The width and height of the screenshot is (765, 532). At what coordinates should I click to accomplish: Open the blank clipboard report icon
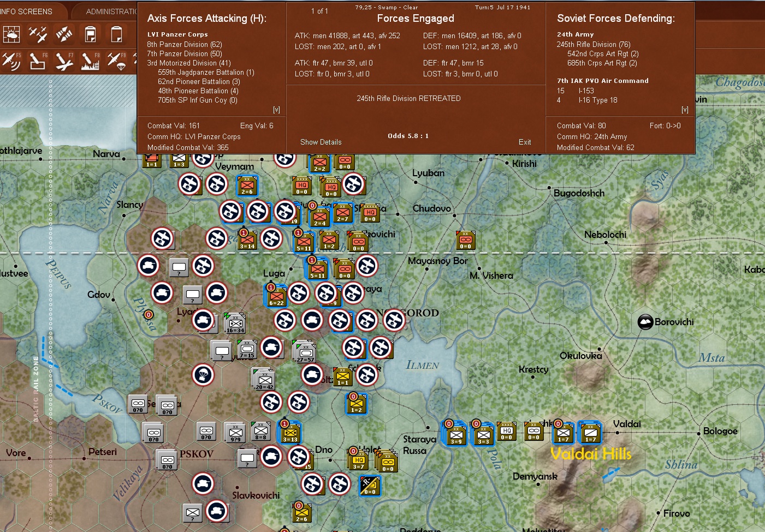tap(116, 34)
